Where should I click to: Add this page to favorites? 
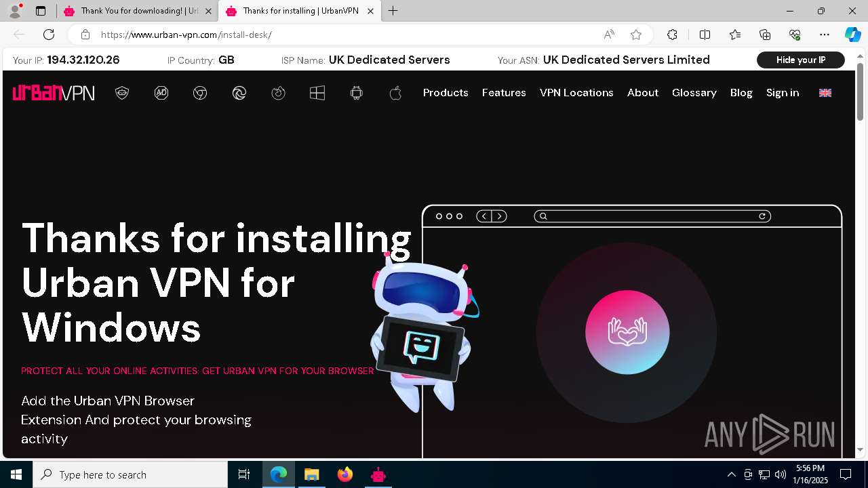635,35
